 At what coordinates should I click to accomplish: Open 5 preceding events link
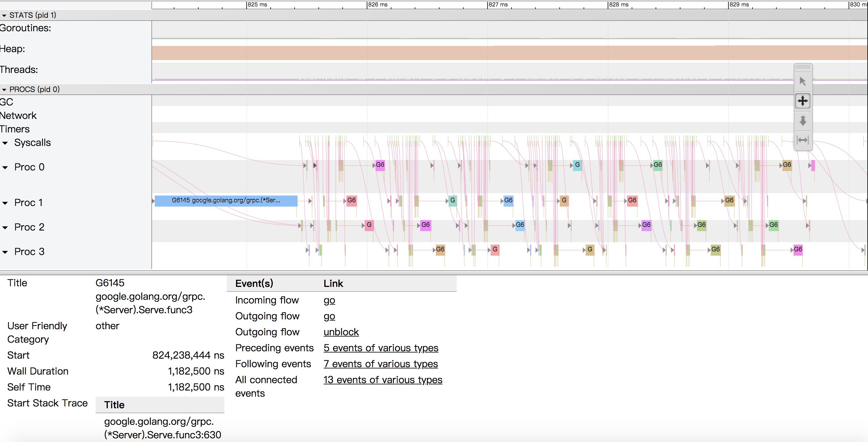tap(380, 348)
